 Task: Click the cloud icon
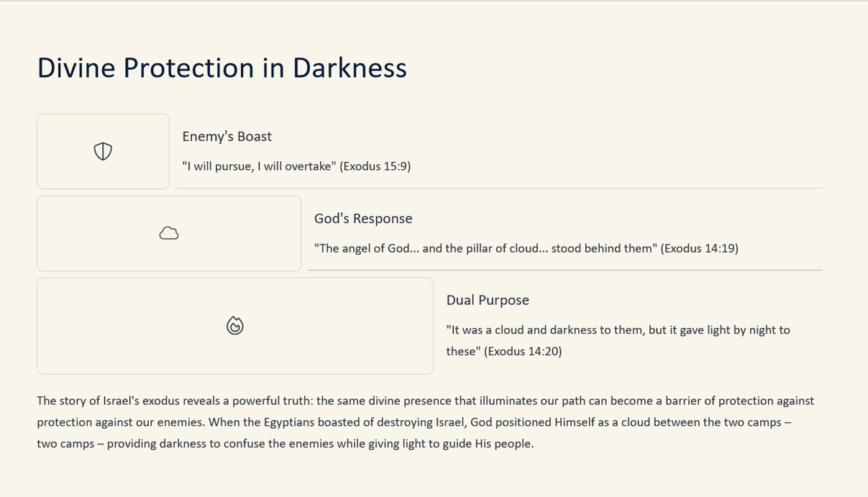[x=169, y=233]
